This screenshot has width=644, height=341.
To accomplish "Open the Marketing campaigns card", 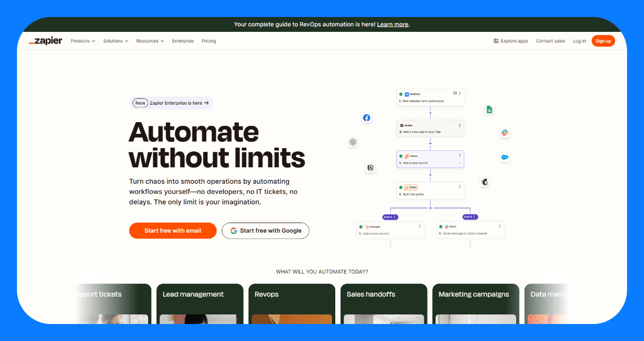I will coord(476,304).
